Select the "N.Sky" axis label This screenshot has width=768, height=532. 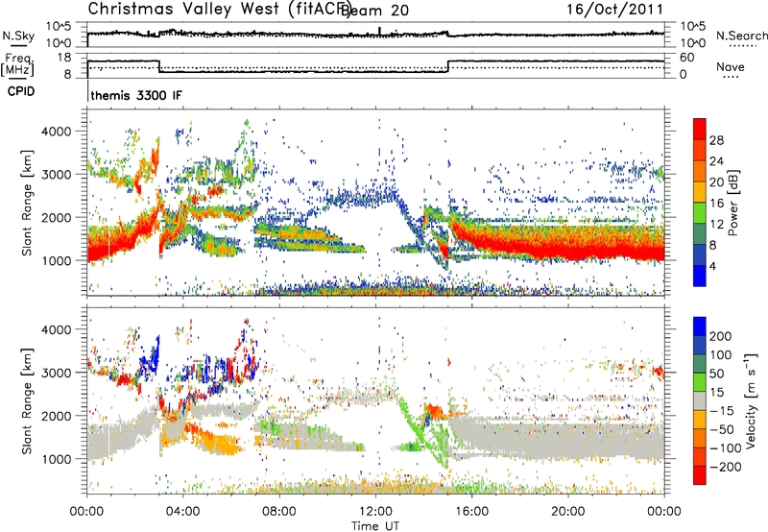point(18,36)
